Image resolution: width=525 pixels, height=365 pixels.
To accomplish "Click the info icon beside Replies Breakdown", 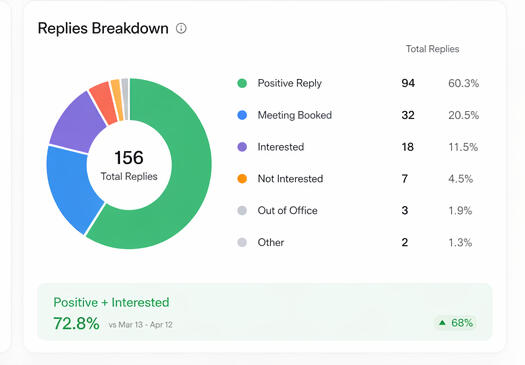I will tap(181, 28).
